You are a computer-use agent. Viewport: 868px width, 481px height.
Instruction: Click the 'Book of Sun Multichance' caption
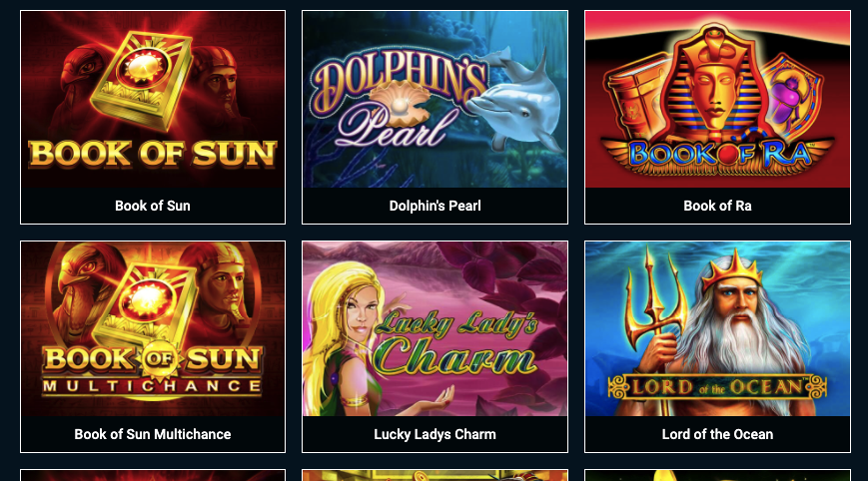pyautogui.click(x=153, y=434)
